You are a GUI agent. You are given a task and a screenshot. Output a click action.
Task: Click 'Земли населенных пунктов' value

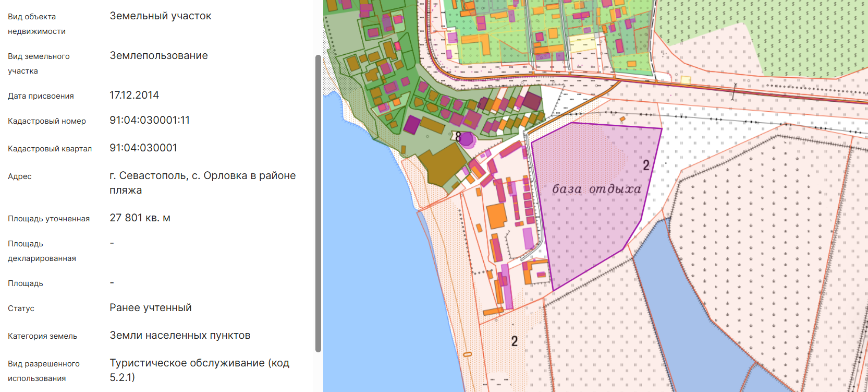click(x=180, y=335)
